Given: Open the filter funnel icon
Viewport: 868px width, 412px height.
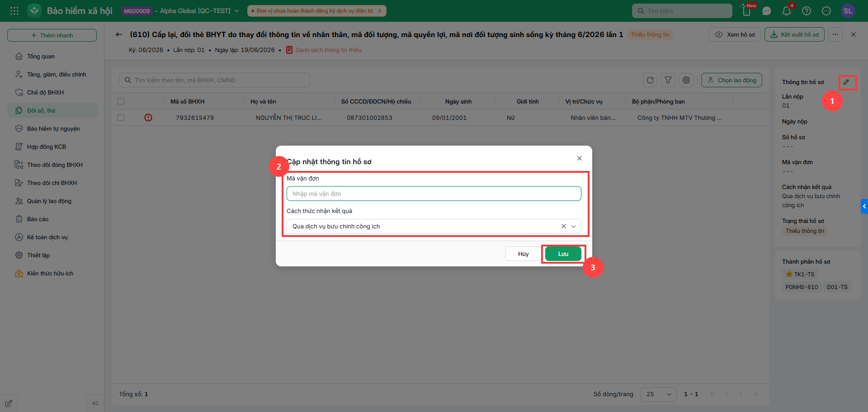Looking at the screenshot, I should point(668,80).
